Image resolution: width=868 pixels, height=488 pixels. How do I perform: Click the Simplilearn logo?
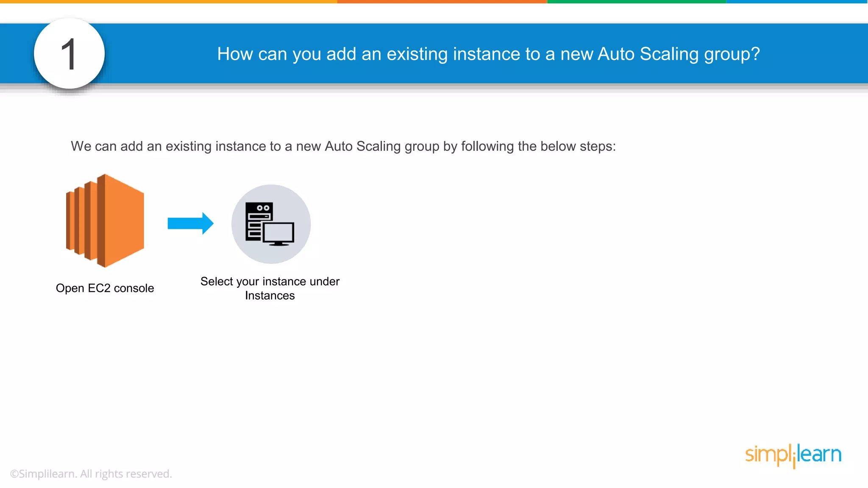tap(793, 455)
